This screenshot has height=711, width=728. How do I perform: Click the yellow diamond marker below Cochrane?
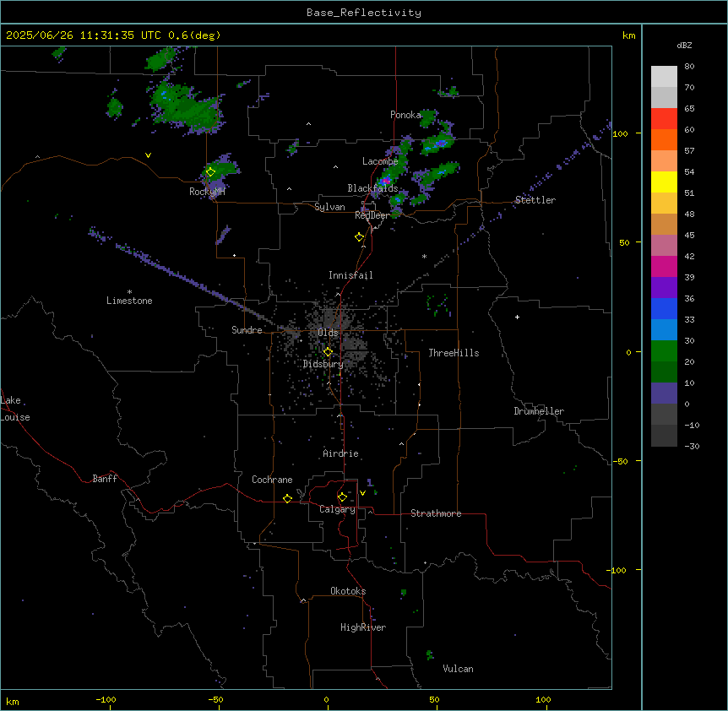coord(287,498)
